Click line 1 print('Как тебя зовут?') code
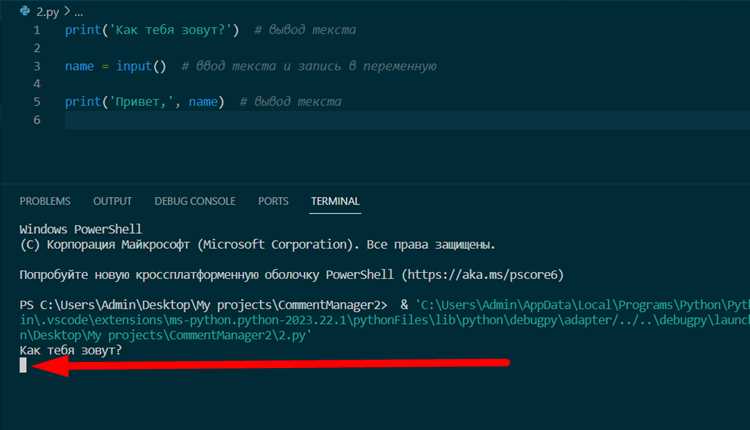The width and height of the screenshot is (750, 430). [x=152, y=30]
